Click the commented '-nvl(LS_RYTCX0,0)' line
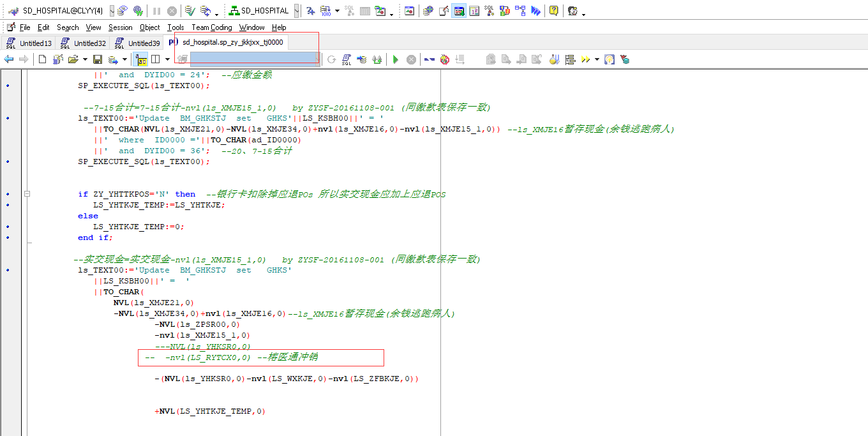 click(x=231, y=357)
